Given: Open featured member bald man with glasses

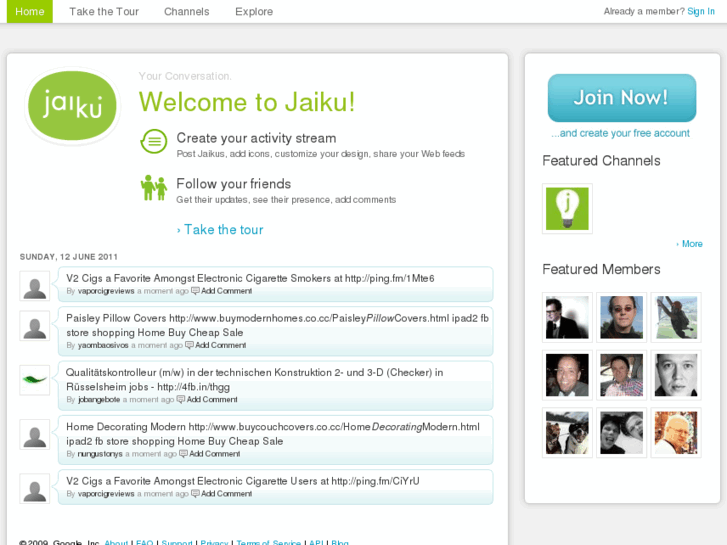Looking at the screenshot, I should tap(676, 433).
